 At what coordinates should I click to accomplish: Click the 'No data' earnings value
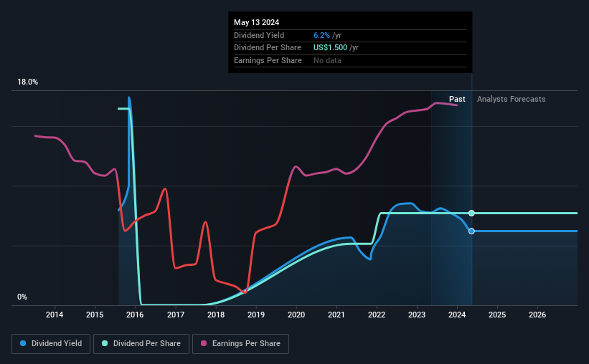327,60
